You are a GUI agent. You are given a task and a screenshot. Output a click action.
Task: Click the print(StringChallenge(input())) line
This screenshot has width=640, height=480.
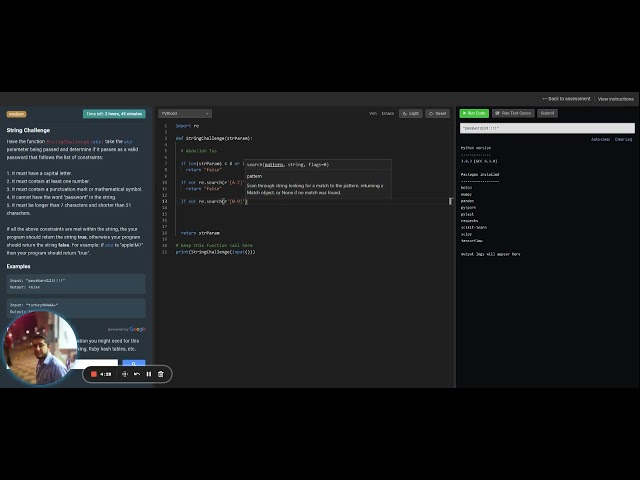click(x=216, y=252)
